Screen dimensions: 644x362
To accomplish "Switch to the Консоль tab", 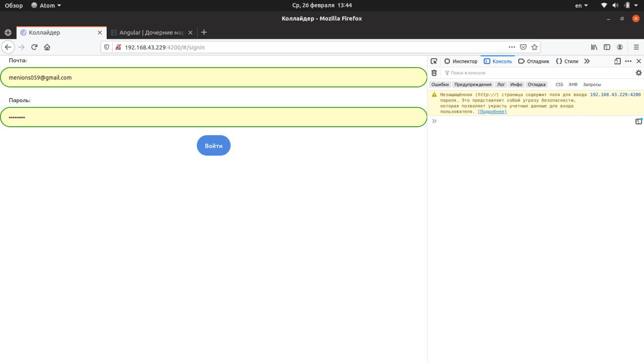I will tap(498, 61).
